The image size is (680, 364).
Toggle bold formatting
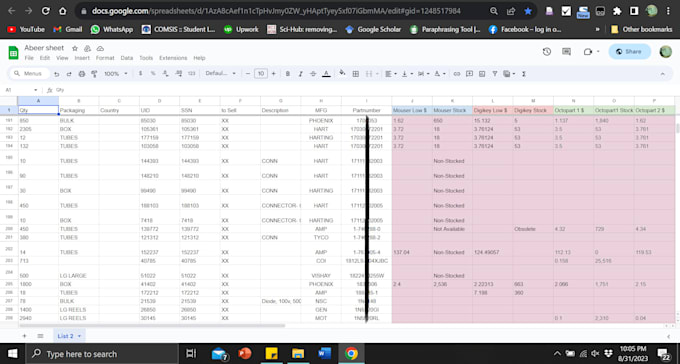tap(288, 74)
